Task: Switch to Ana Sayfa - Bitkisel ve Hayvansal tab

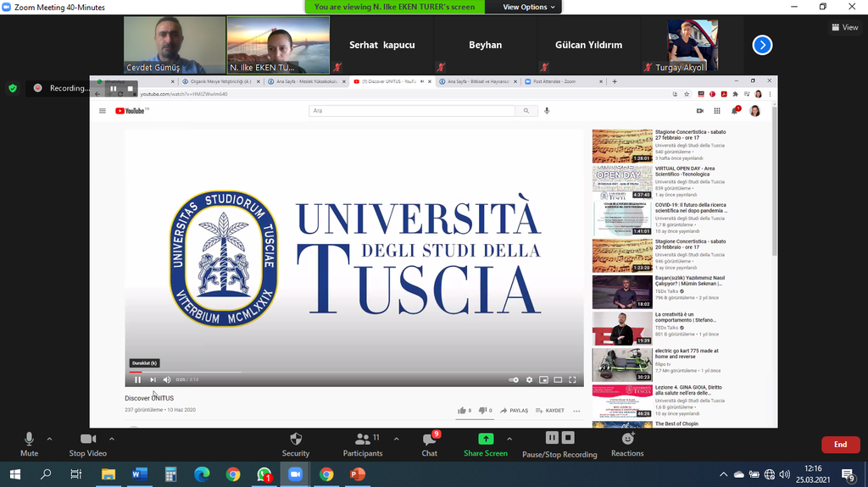Action: click(x=478, y=81)
